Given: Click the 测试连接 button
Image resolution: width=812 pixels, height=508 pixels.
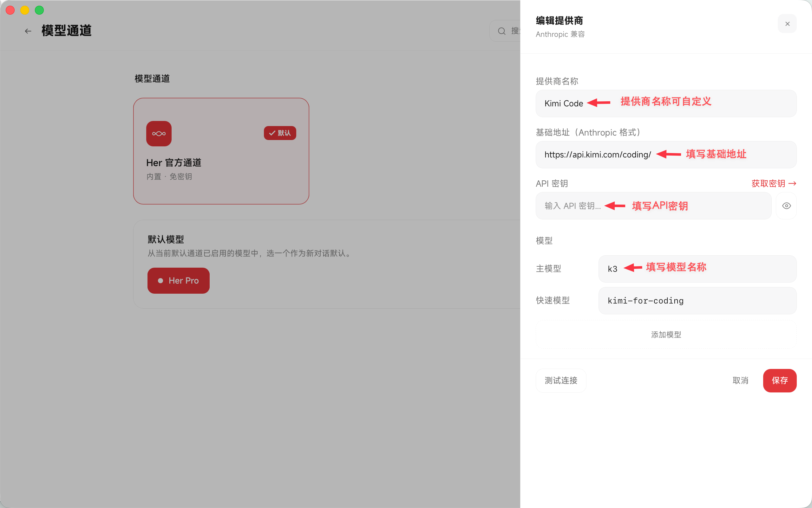Looking at the screenshot, I should pyautogui.click(x=561, y=380).
